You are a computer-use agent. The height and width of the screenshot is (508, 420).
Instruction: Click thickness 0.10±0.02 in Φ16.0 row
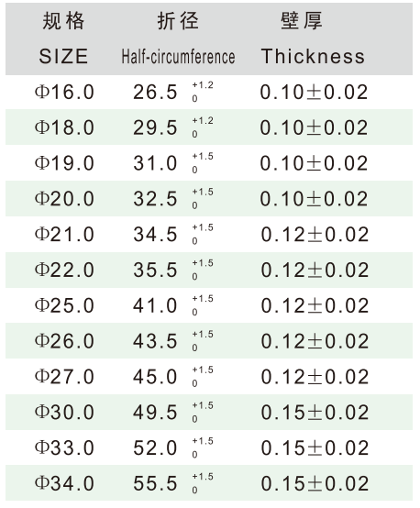(x=314, y=92)
